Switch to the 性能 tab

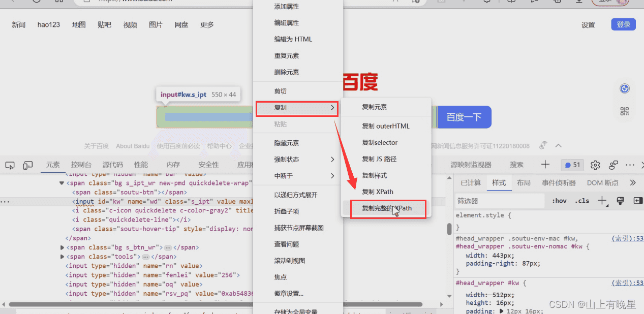141,165
